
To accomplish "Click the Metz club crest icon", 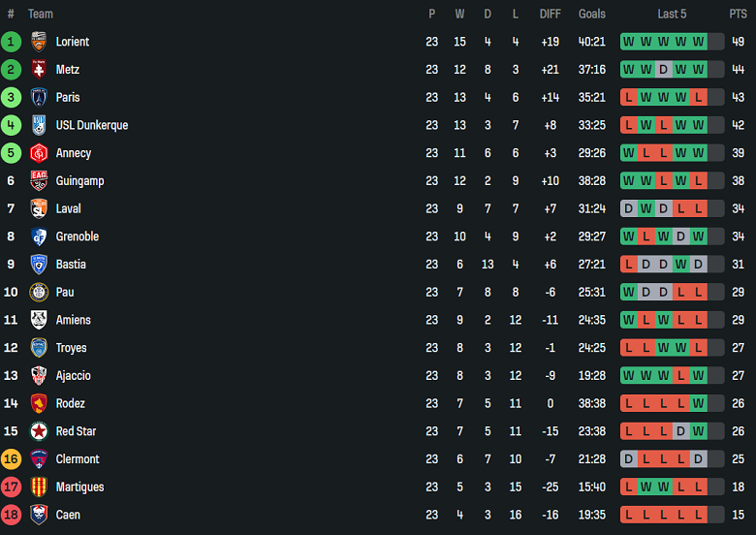I will (x=39, y=70).
